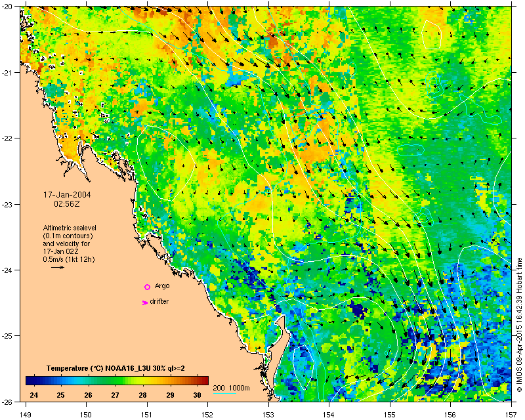Click the '151' longitude axis label

(147, 415)
